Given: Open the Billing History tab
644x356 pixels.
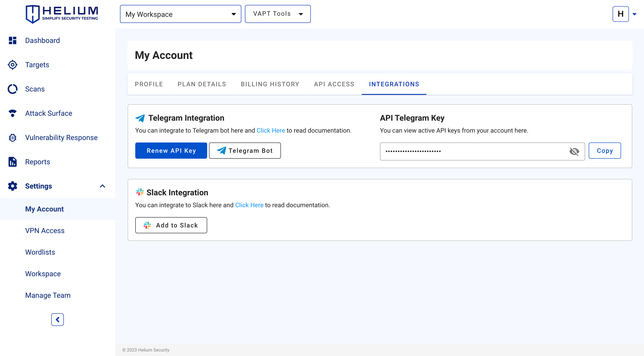Looking at the screenshot, I should point(270,84).
